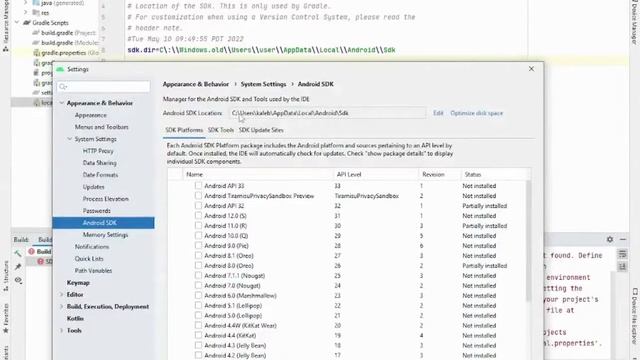Click the Build failed error icon
This screenshot has height=360, width=640.
coord(31,251)
